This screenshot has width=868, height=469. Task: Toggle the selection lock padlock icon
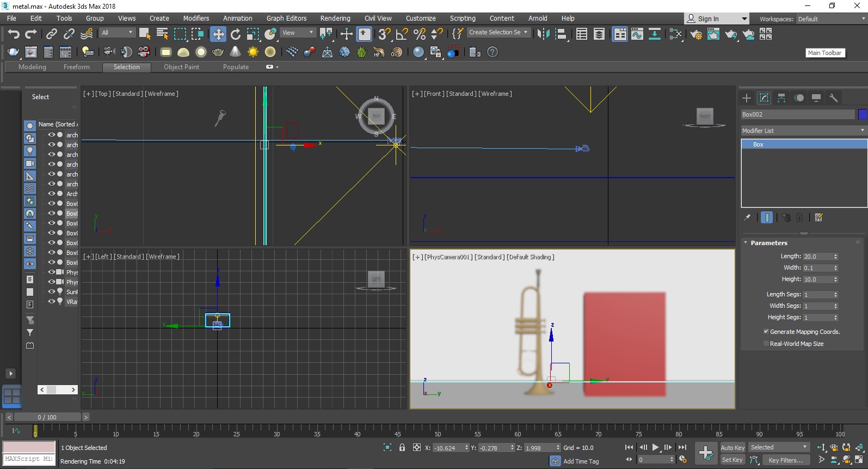[402, 448]
